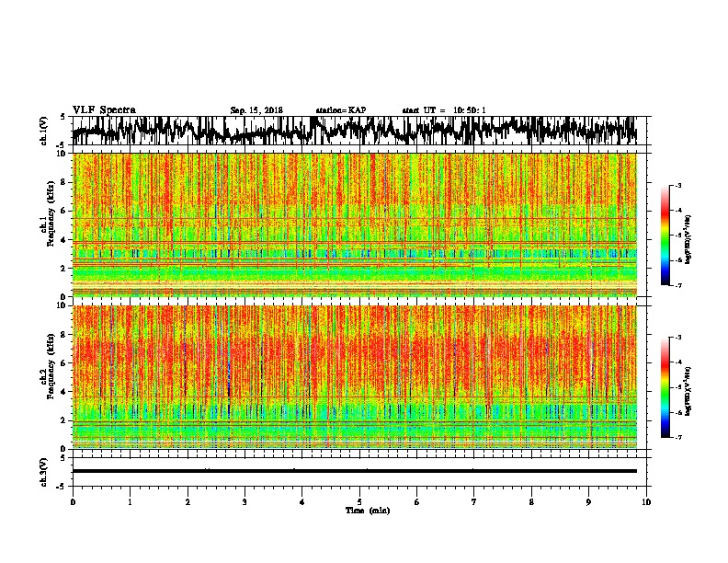Click time axis tick label '4'
Viewport: 728px width, 563px height.
click(302, 502)
